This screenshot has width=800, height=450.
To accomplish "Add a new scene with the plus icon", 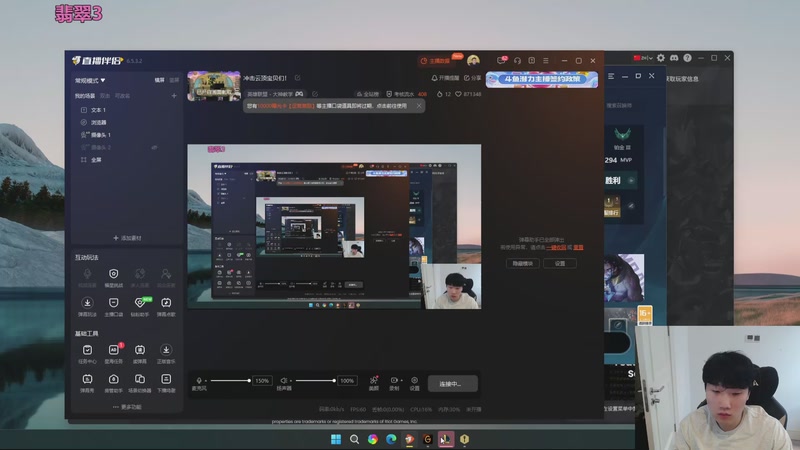I will point(174,95).
